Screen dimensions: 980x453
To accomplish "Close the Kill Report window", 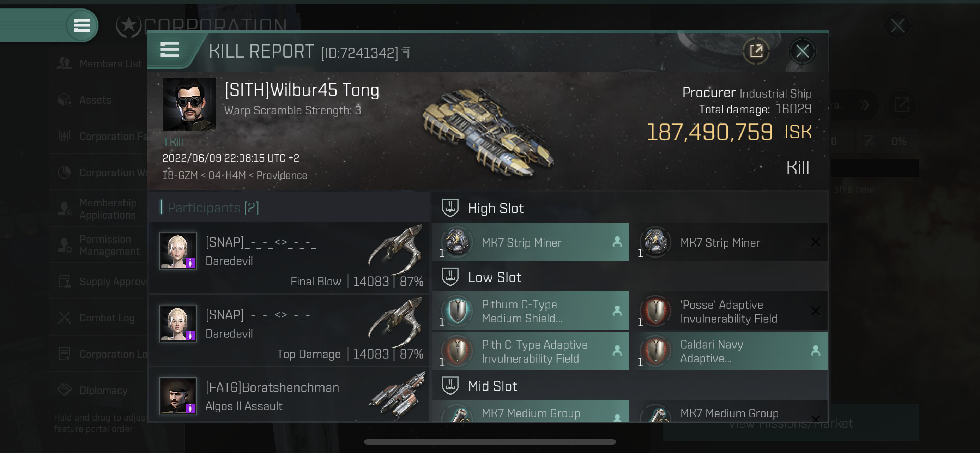I will coord(802,51).
